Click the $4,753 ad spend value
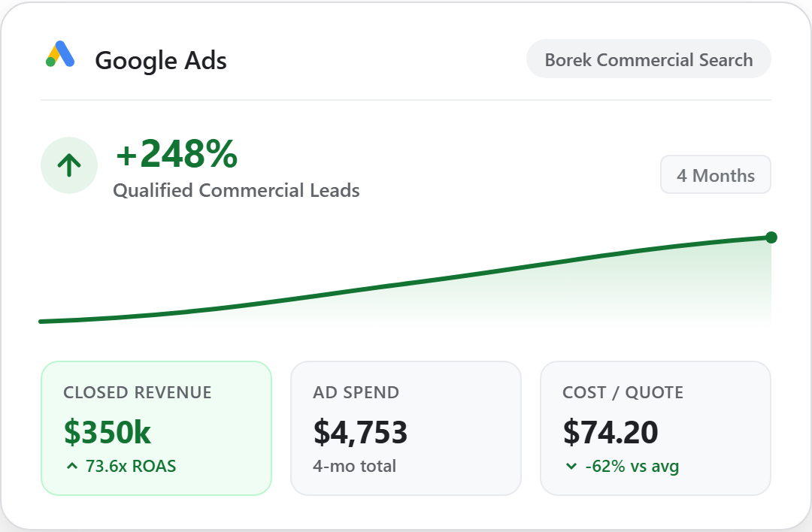This screenshot has width=812, height=532. pos(360,432)
